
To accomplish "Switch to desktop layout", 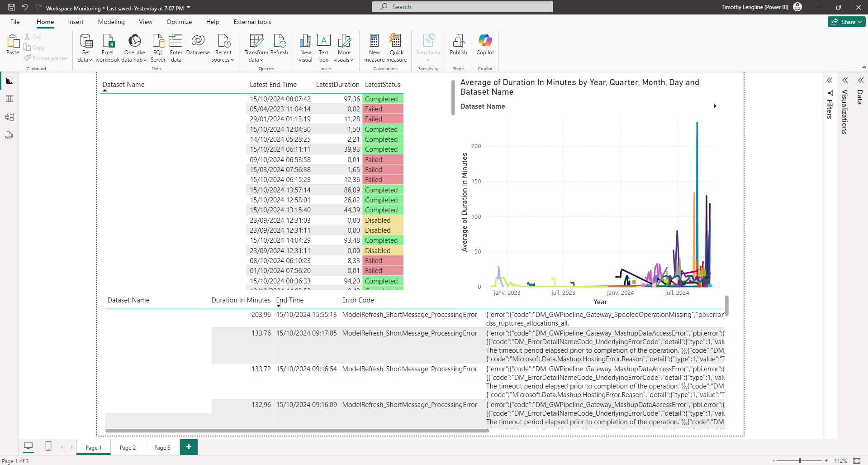I will tap(28, 446).
